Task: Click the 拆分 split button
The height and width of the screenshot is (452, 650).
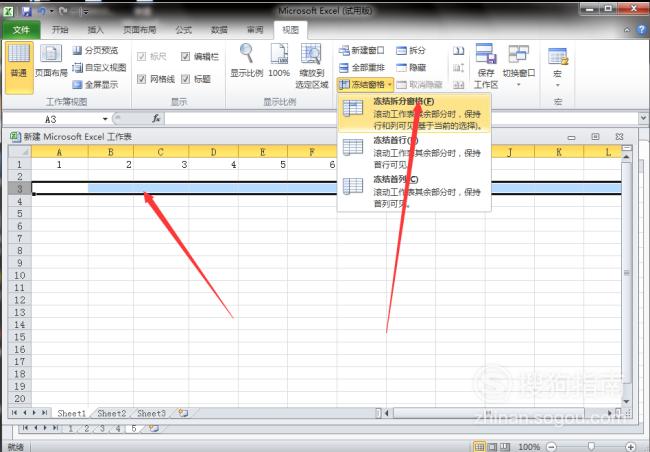Action: tap(411, 50)
